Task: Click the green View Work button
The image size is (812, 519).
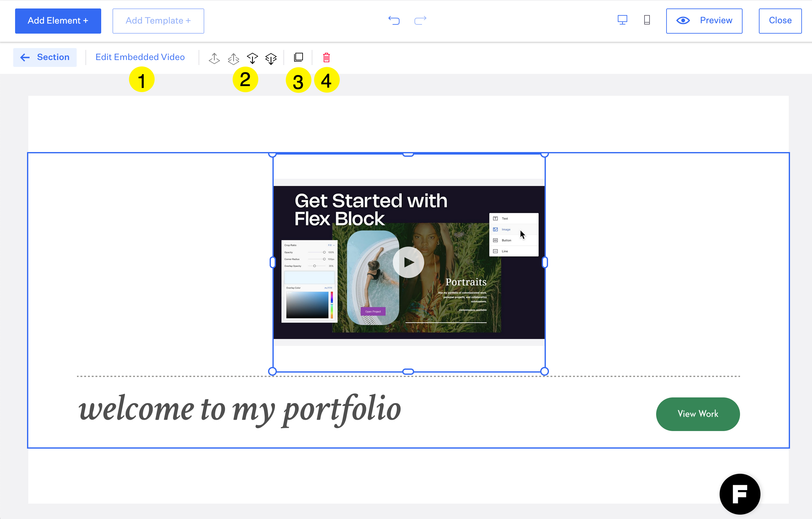Action: coord(698,414)
